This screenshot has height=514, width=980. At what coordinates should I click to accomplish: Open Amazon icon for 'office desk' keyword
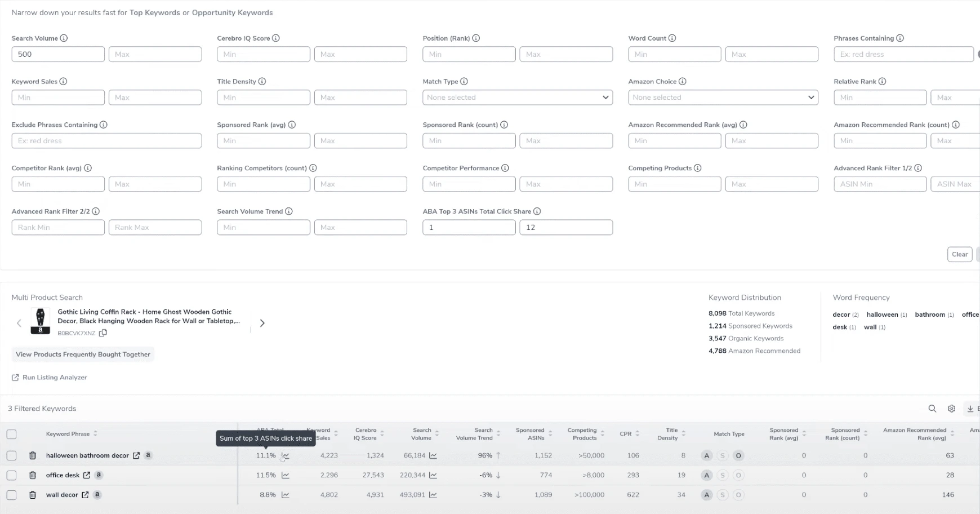pos(99,475)
